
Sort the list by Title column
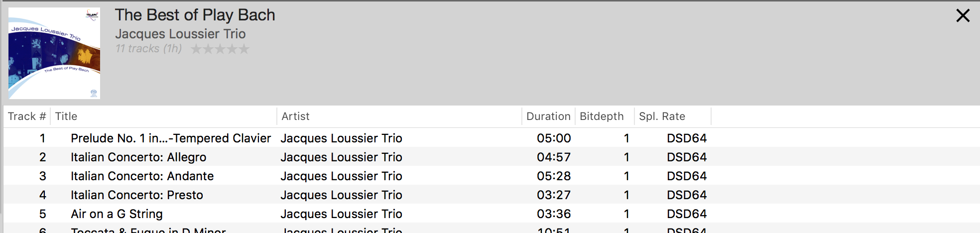[x=163, y=116]
